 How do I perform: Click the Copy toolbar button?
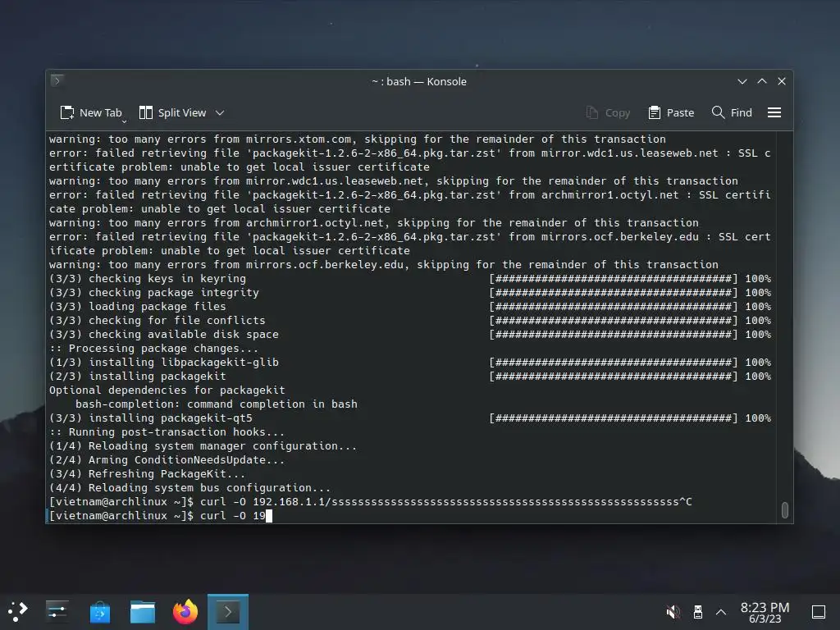608,112
